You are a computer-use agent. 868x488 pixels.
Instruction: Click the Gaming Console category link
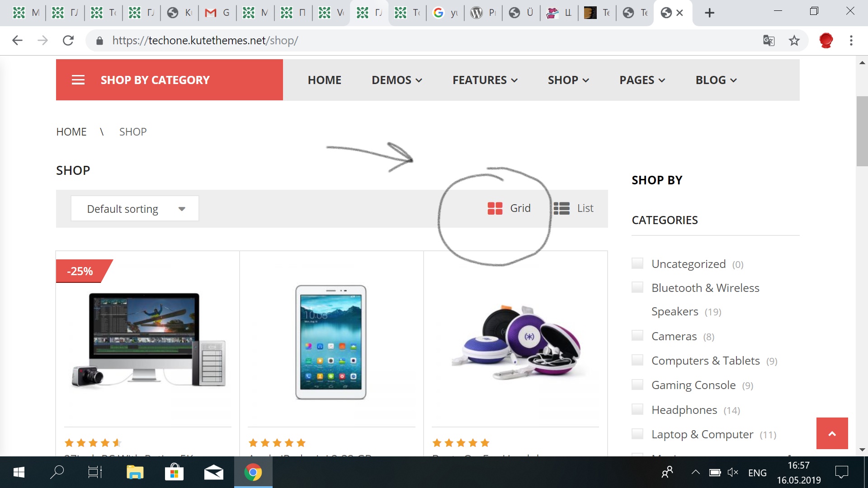tap(693, 385)
